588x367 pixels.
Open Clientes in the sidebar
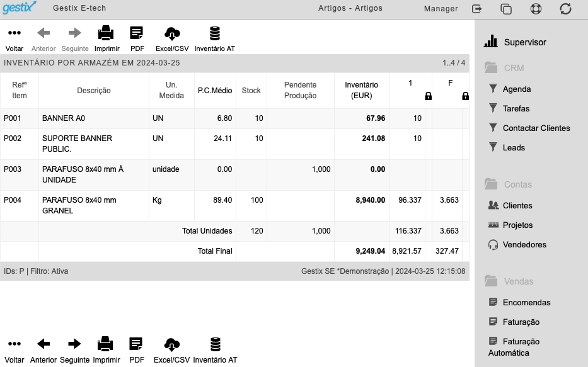510,206
